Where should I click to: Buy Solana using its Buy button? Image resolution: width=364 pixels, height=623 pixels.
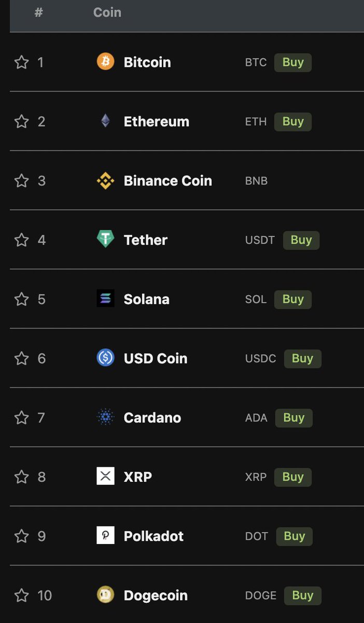point(293,299)
